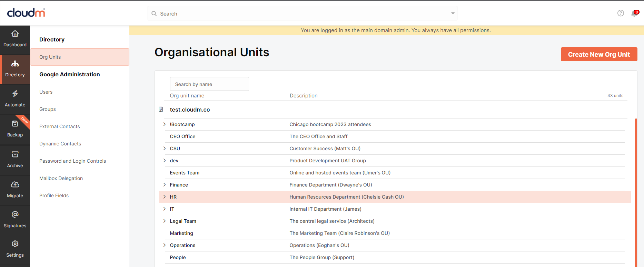Image resolution: width=644 pixels, height=267 pixels.
Task: Open External Contacts menu item
Action: (60, 126)
